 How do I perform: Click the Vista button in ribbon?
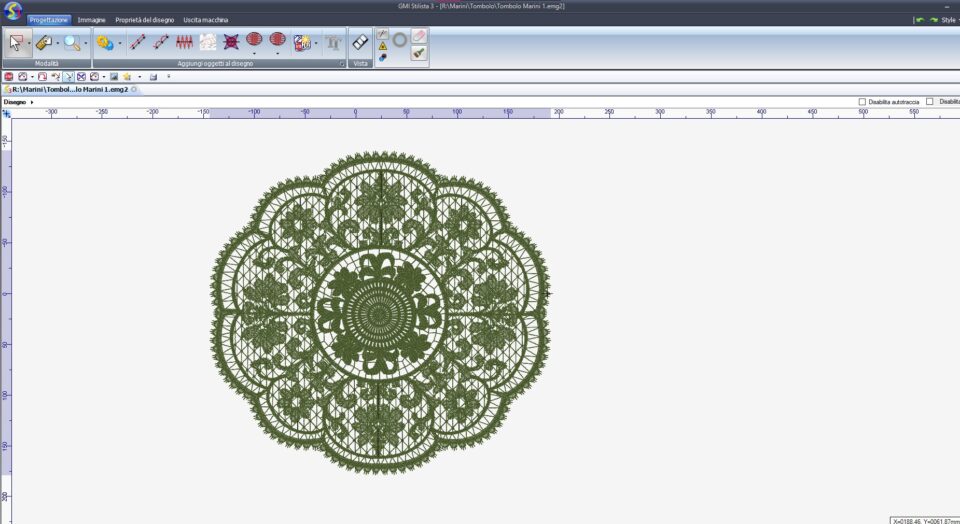pos(361,43)
